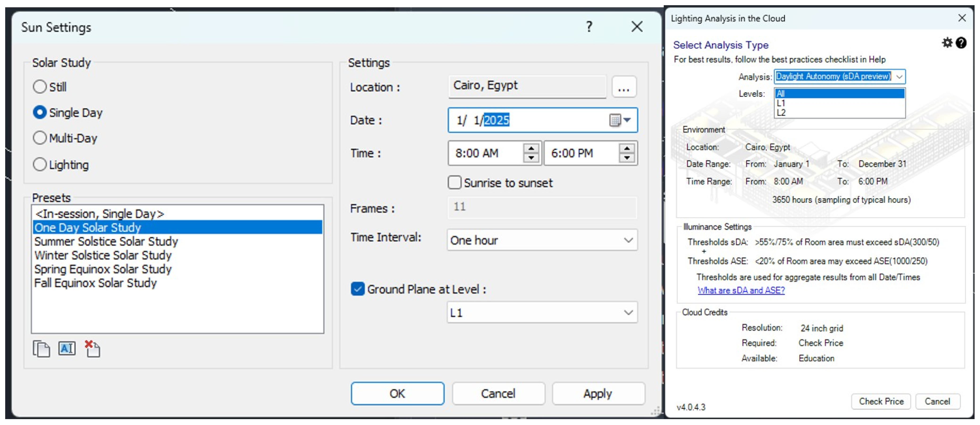Select Winter Solstice Solar Study preset
This screenshot has height=425, width=980.
pyautogui.click(x=103, y=255)
